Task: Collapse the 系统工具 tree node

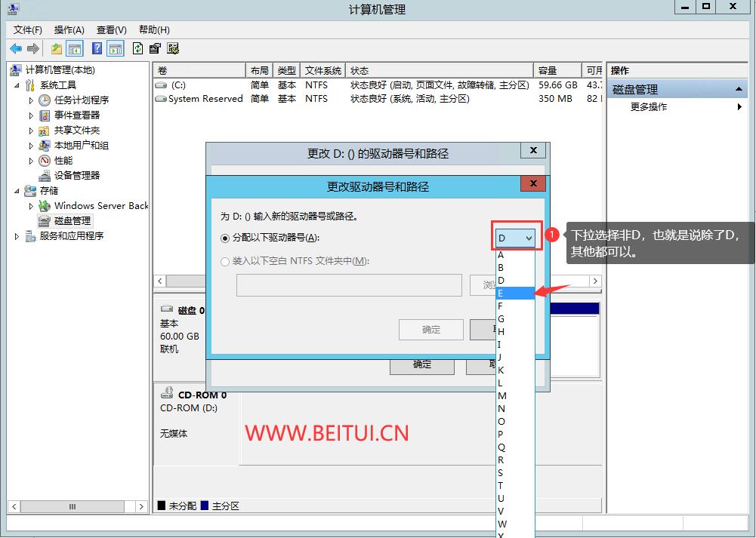Action: tap(17, 85)
